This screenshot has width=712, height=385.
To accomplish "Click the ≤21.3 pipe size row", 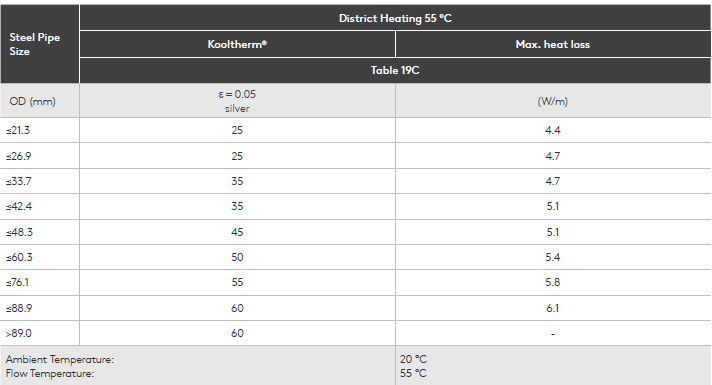I will click(356, 130).
